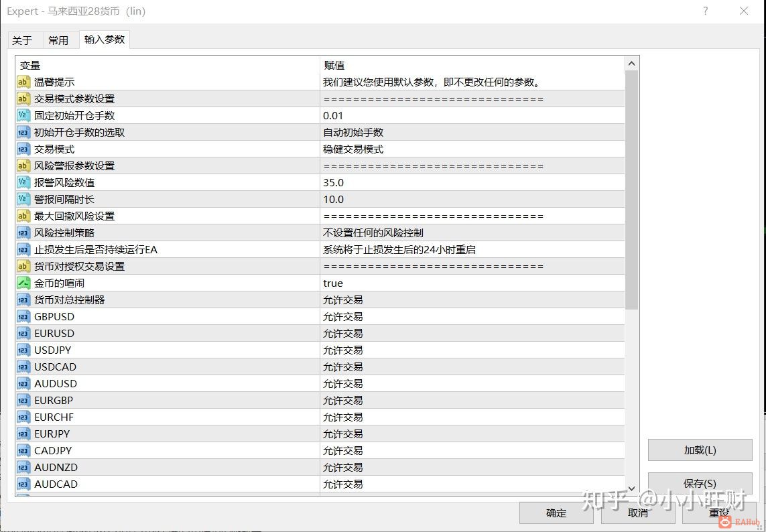The image size is (766, 532).
Task: Select the EURCHF value 允许交易
Action: coord(343,417)
